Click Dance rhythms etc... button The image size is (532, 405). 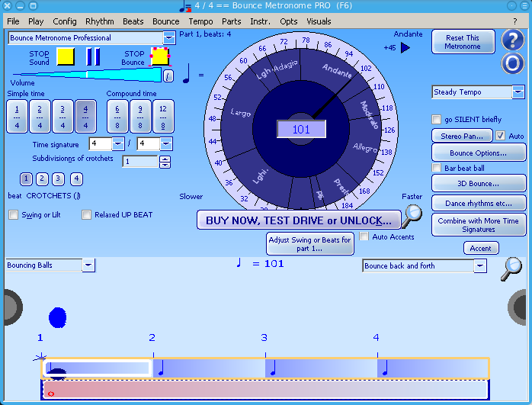[479, 204]
